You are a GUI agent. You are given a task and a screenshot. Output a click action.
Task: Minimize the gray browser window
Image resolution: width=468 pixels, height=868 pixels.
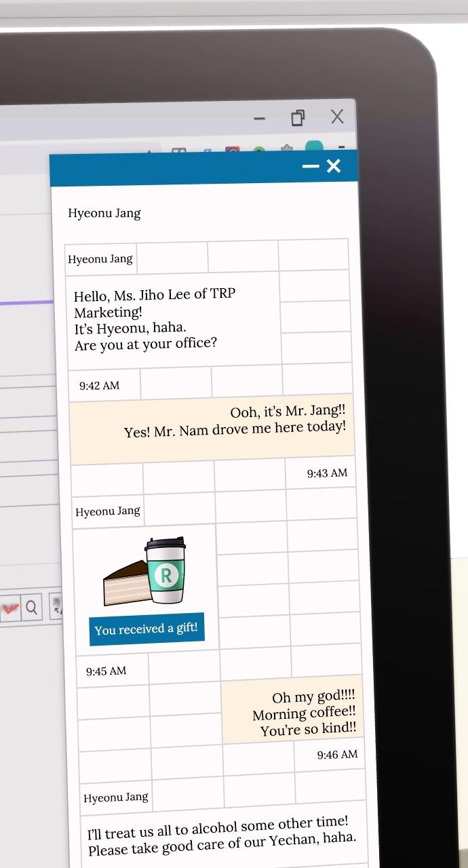pos(259,119)
